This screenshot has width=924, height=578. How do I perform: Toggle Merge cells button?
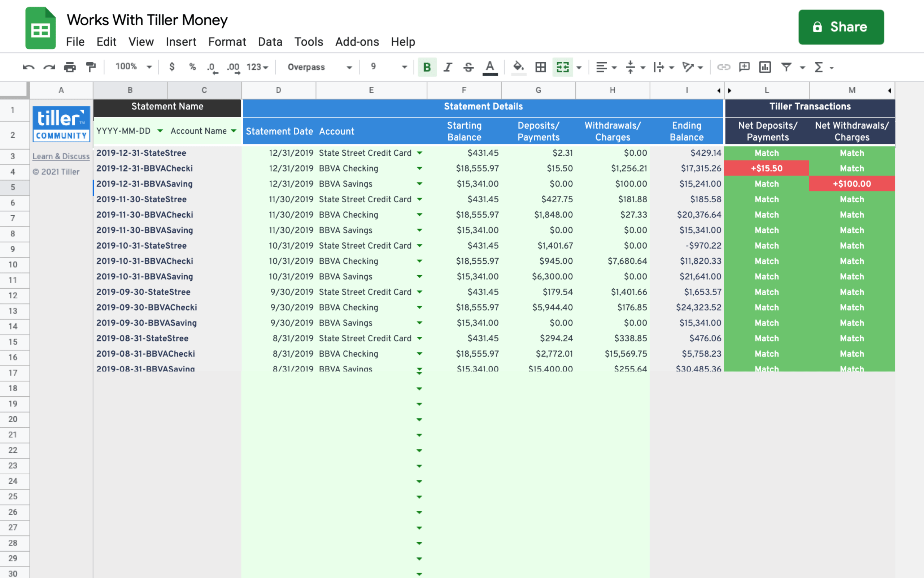[x=562, y=67]
